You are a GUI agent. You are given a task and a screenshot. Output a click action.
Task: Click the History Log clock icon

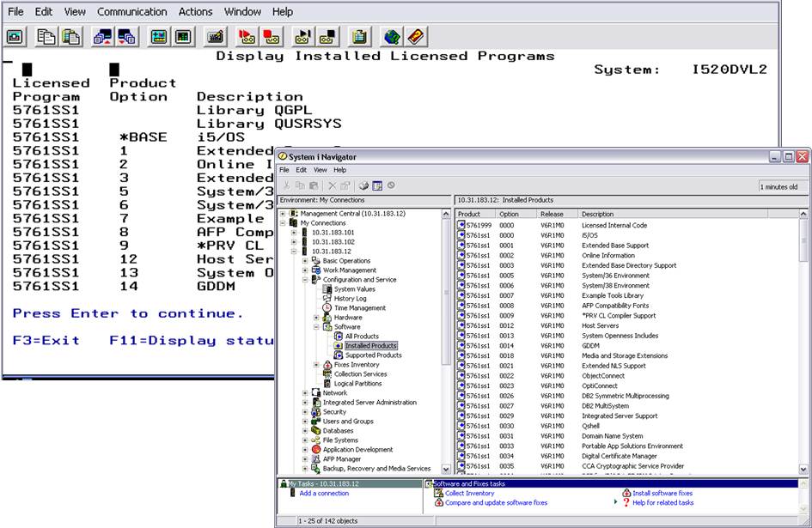click(x=327, y=298)
